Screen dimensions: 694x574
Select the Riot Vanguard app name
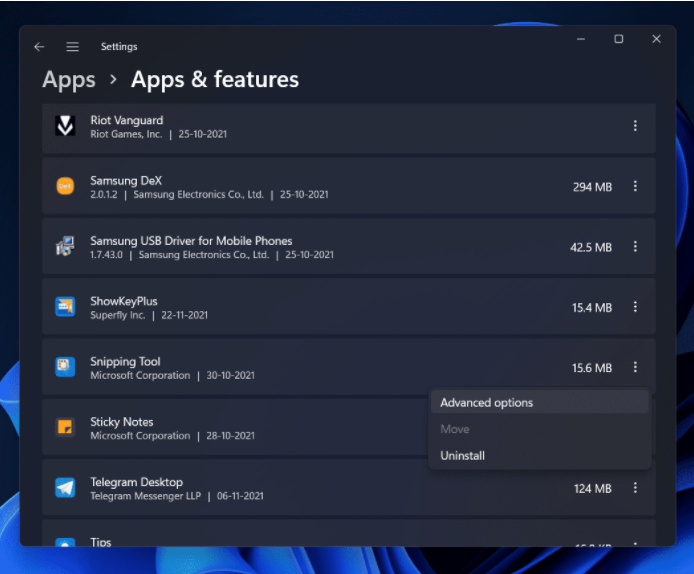point(127,120)
